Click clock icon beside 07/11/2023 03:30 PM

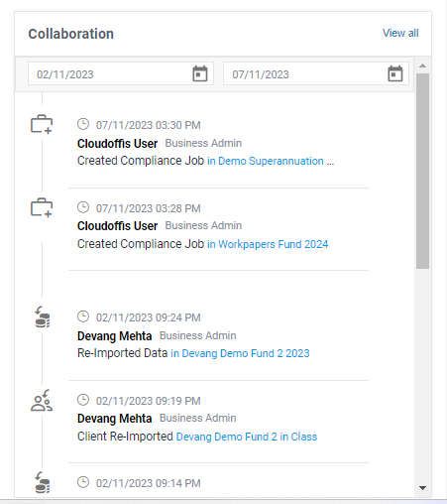(83, 124)
